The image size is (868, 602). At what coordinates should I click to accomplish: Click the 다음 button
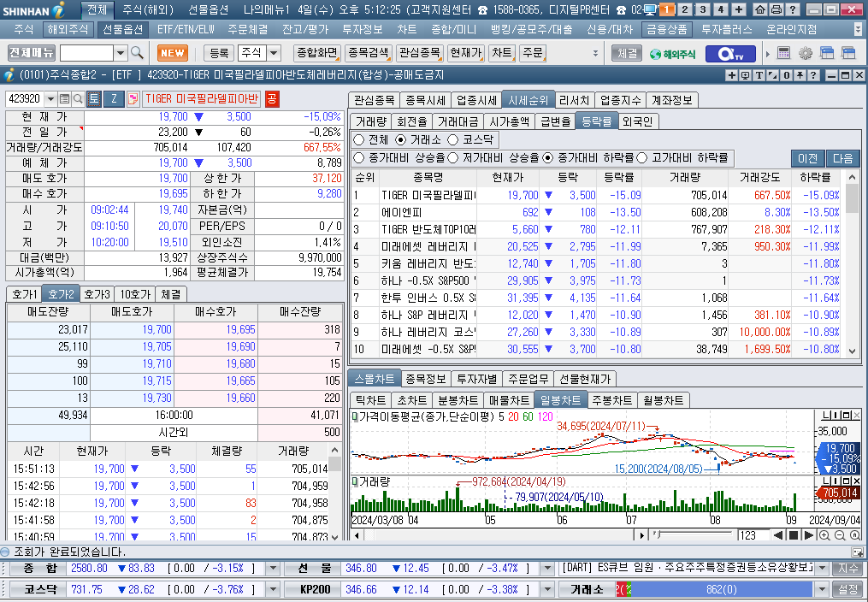843,159
